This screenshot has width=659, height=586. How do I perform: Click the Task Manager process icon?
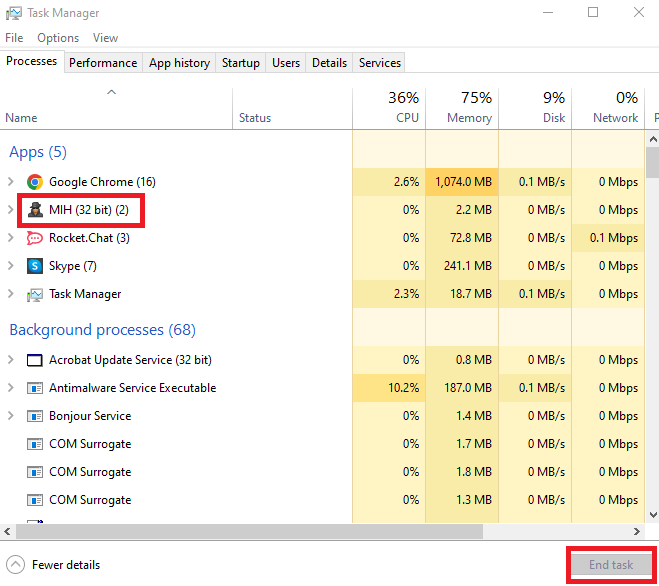click(35, 294)
